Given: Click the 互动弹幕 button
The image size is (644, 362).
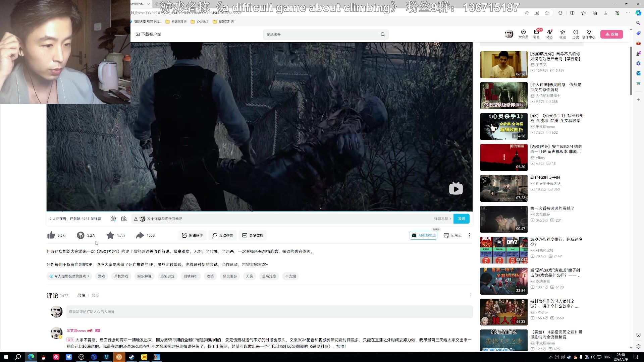Looking at the screenshot, I should [222, 235].
